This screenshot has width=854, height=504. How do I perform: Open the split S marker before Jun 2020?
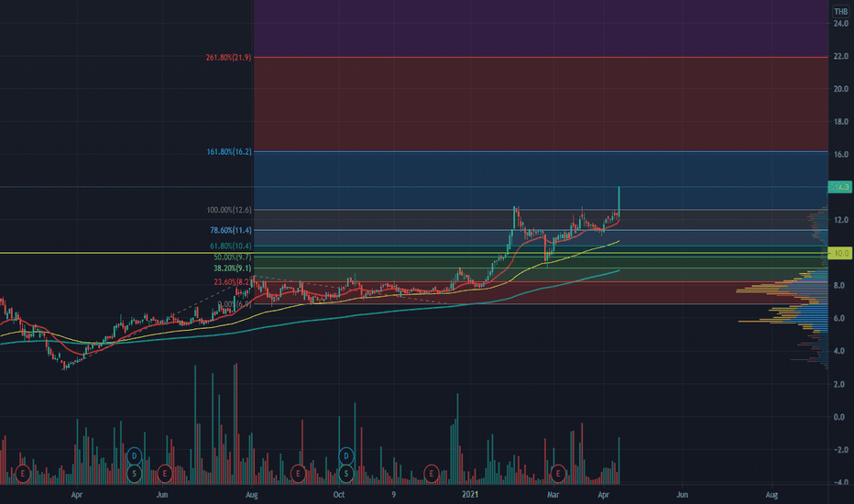[x=134, y=474]
